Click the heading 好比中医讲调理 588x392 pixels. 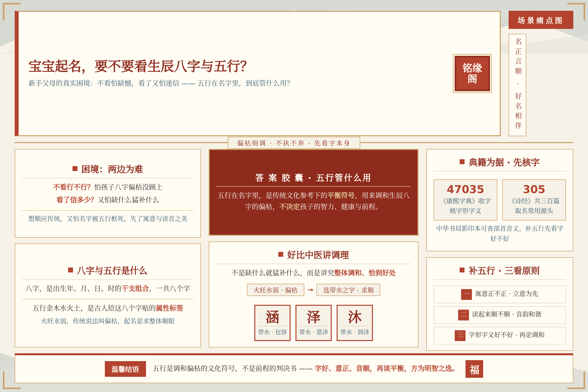click(x=318, y=255)
